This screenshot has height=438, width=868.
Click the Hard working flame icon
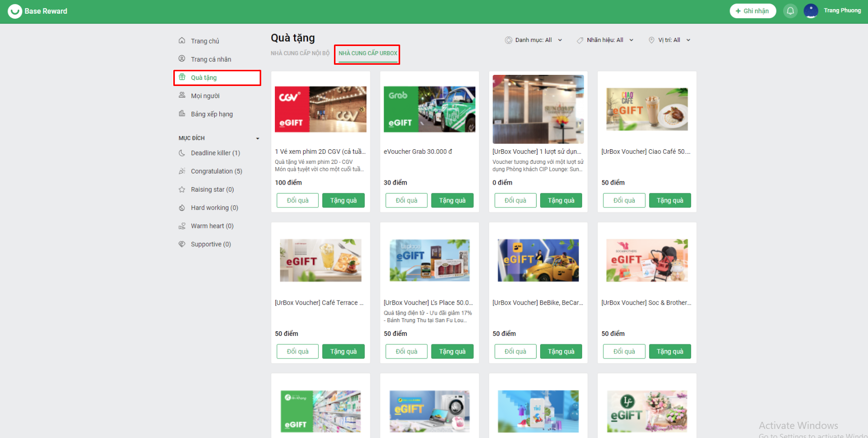182,207
